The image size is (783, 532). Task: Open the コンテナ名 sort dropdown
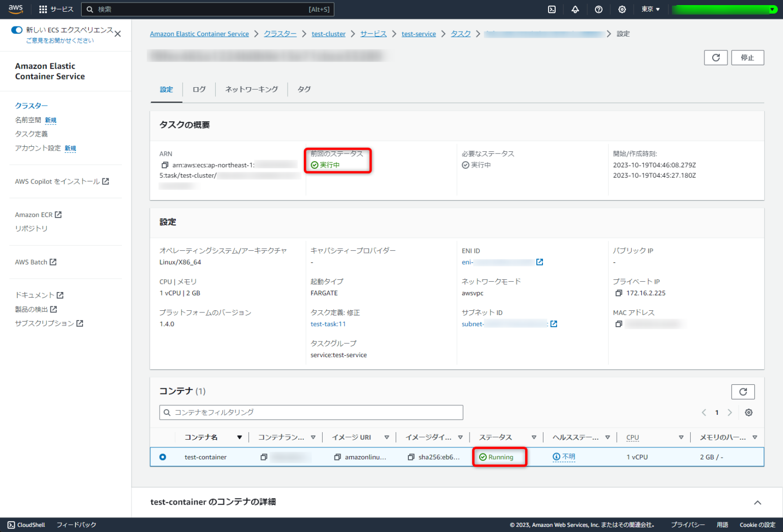pos(239,437)
